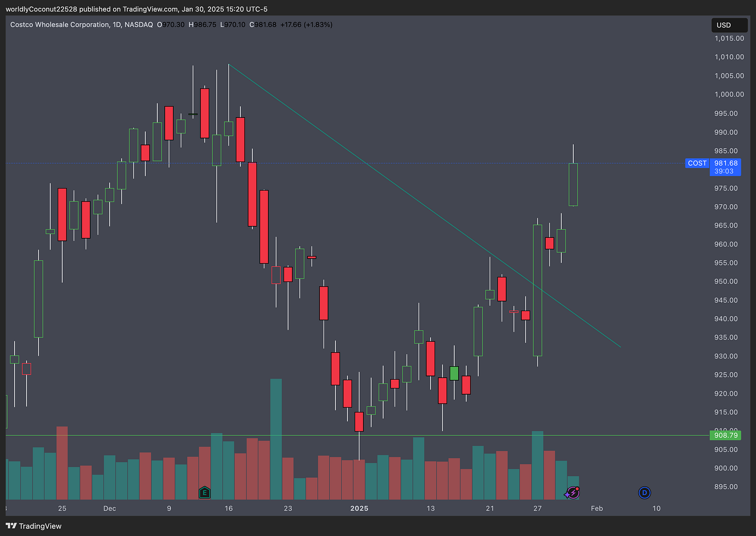This screenshot has height=536, width=756.
Task: Click the 39:03 countdown timer label
Action: (724, 171)
